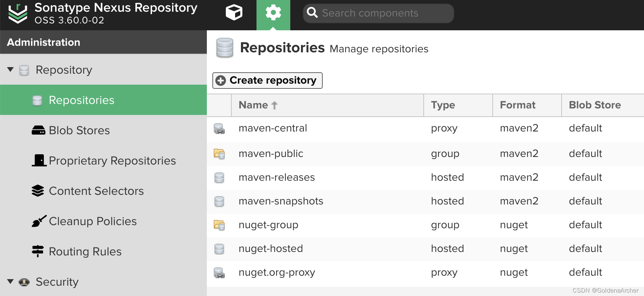This screenshot has width=644, height=296.
Task: Click the Create repository button
Action: tap(268, 81)
